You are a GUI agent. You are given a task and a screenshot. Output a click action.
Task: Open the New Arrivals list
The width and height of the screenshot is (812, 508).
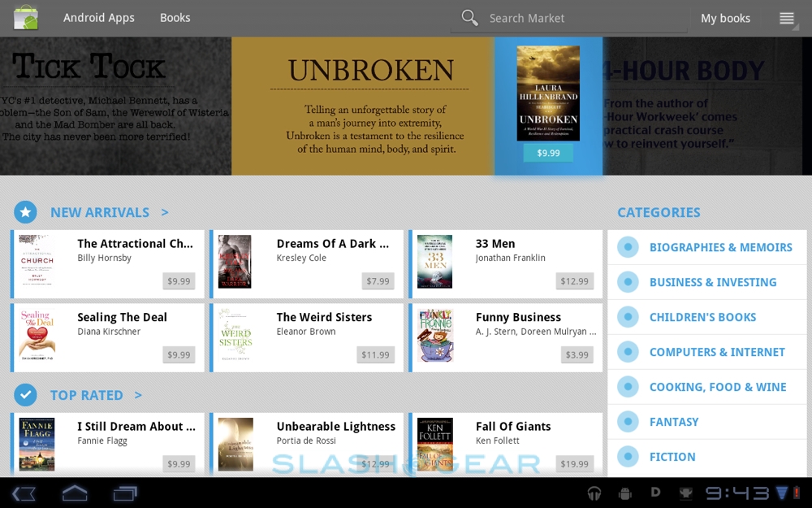coord(99,212)
